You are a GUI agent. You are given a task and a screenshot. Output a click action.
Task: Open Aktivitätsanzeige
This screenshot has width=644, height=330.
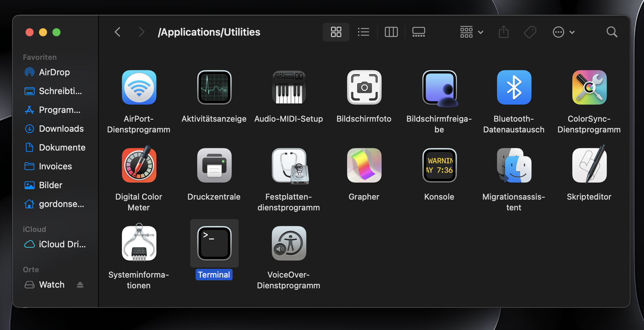214,87
